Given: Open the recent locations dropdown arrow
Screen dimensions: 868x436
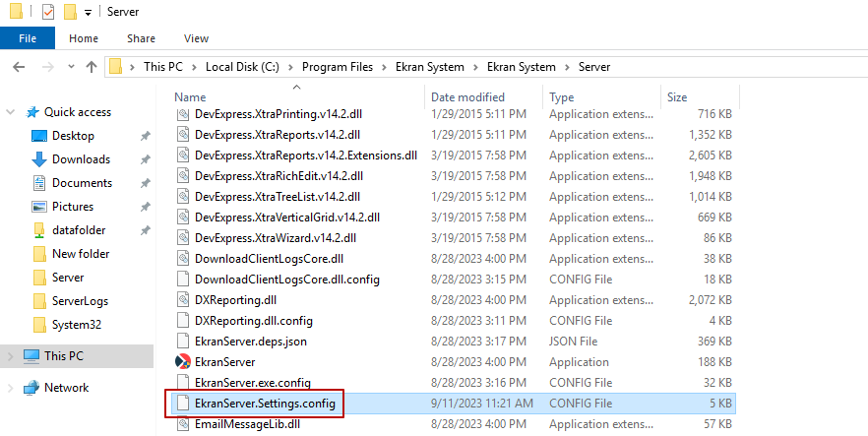Looking at the screenshot, I should (x=69, y=67).
